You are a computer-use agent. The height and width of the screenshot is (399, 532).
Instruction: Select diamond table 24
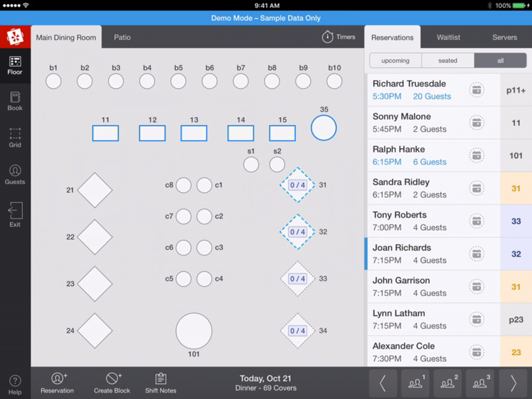95,331
